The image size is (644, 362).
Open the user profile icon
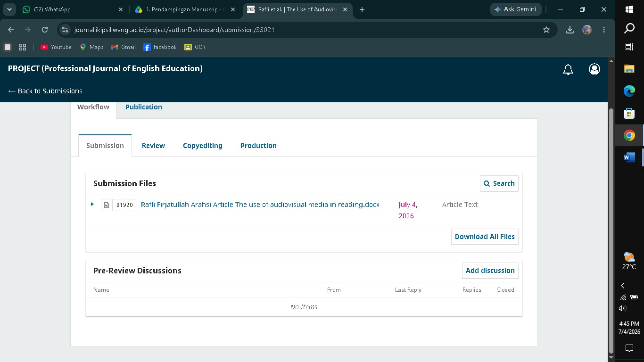click(x=594, y=69)
